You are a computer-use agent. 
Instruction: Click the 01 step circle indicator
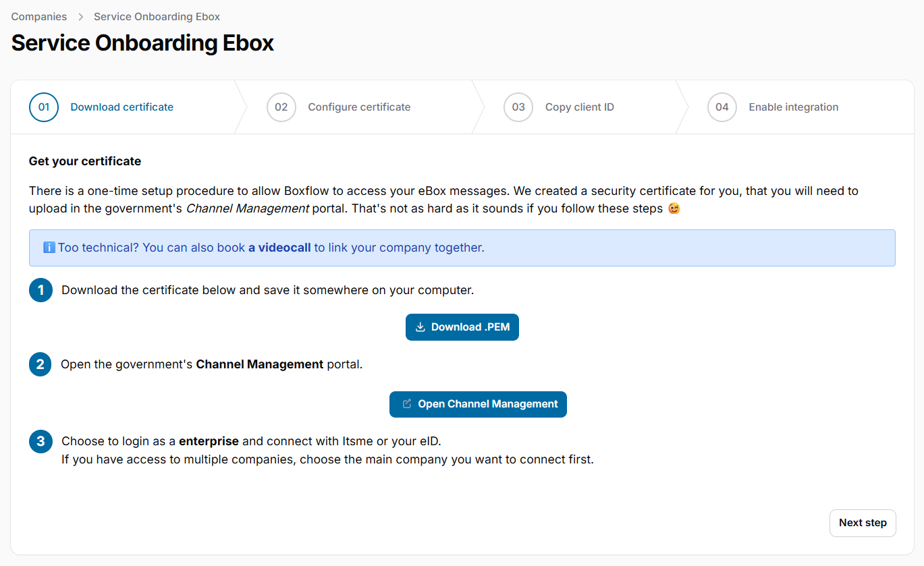coord(44,107)
